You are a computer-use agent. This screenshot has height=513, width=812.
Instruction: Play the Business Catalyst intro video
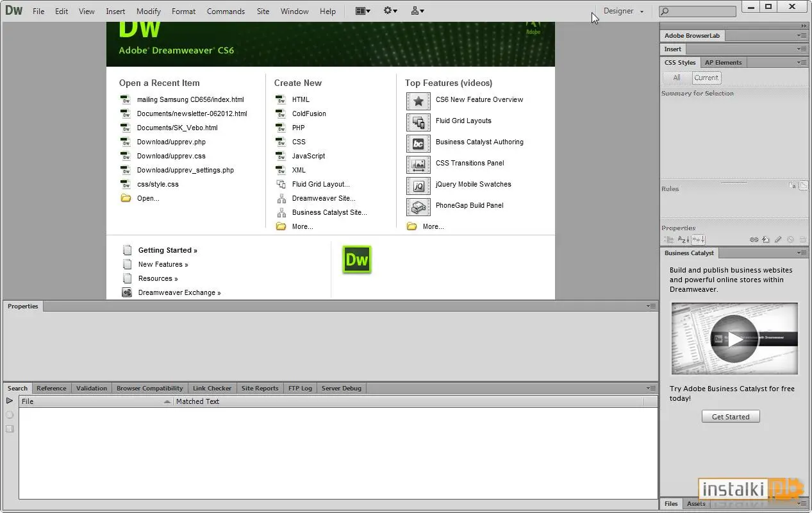(734, 339)
